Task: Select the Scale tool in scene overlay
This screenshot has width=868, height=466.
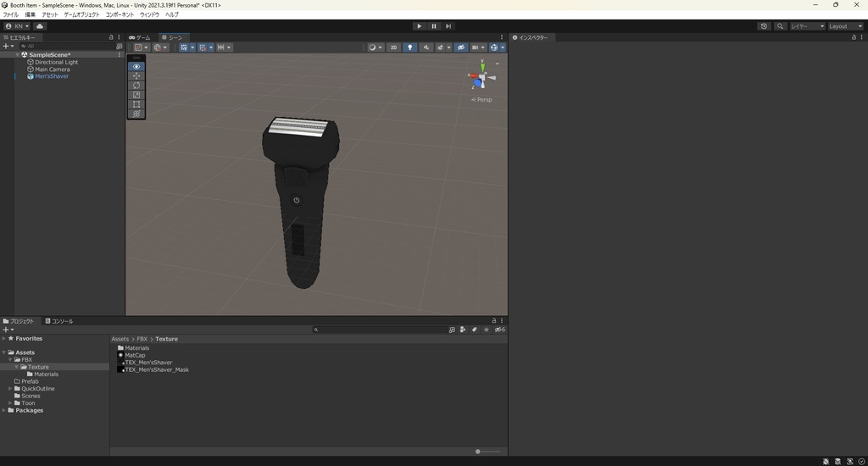Action: (x=136, y=95)
